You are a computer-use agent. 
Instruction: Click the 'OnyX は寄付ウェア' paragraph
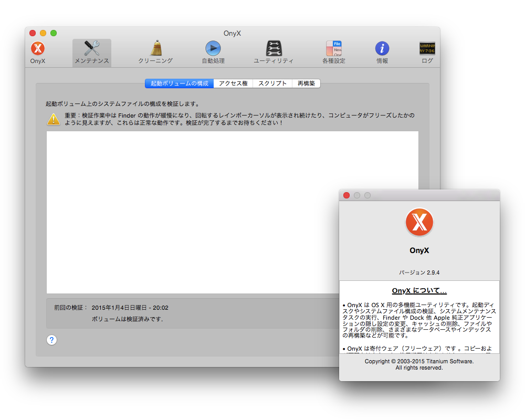pos(417,349)
